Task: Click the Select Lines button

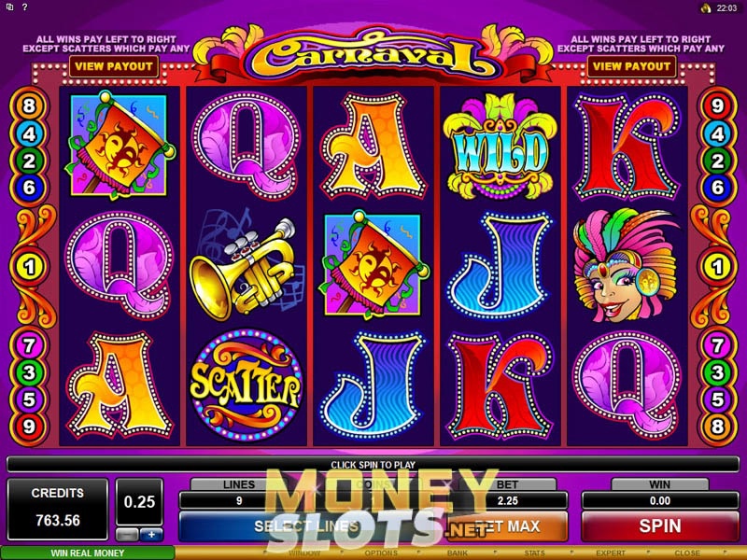Action: click(x=305, y=525)
